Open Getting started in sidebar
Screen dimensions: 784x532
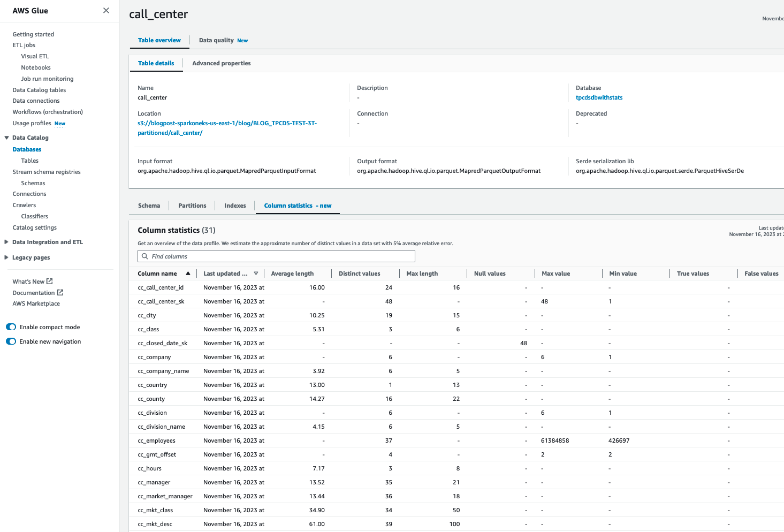coord(33,34)
